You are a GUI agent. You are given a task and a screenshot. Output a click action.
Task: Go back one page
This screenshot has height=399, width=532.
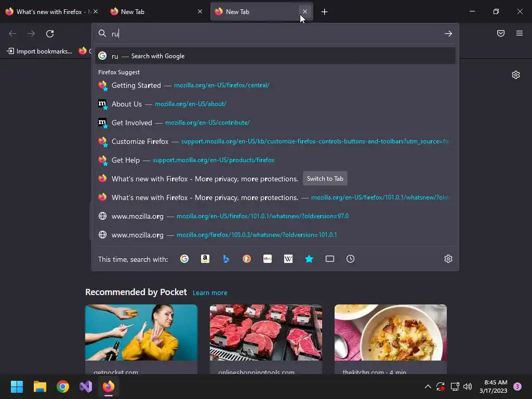click(x=12, y=34)
